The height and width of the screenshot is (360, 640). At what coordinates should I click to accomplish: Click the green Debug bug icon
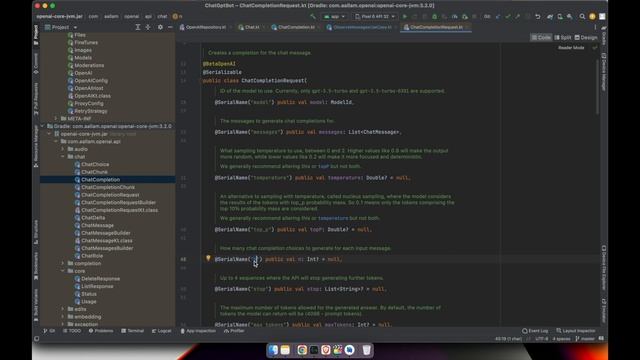(x=434, y=17)
